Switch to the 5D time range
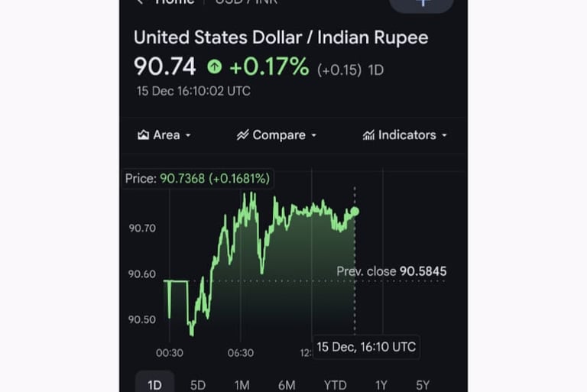Viewport: 587px width, 392px height. click(x=198, y=384)
